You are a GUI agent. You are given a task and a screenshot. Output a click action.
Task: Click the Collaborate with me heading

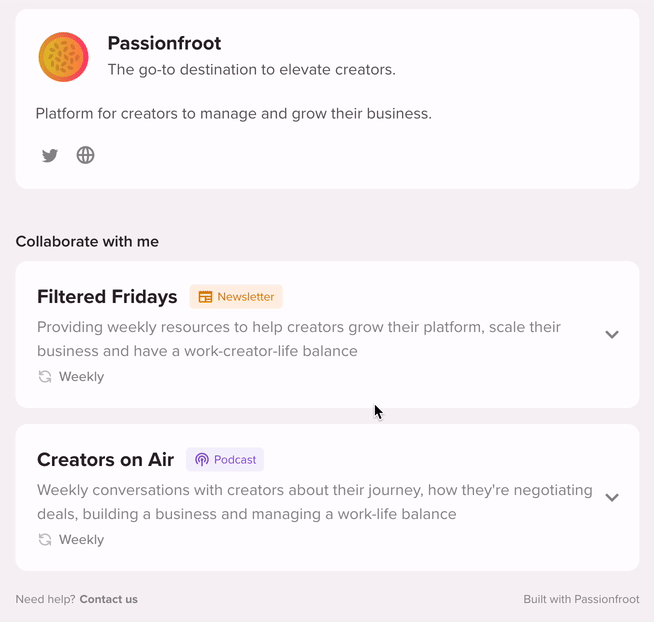pyautogui.click(x=87, y=241)
